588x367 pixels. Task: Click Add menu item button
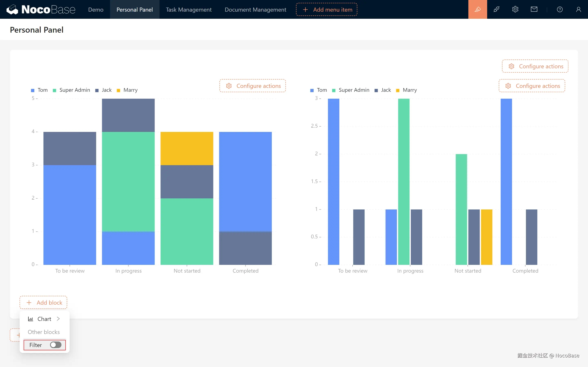(x=326, y=9)
